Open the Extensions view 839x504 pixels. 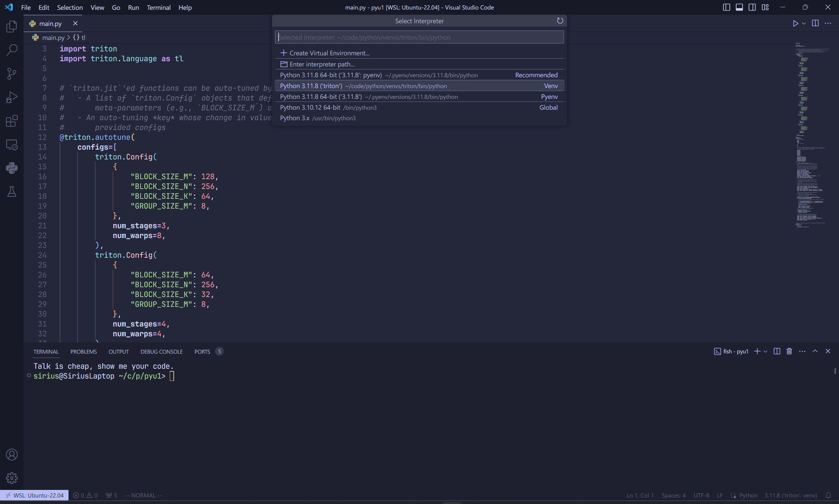(x=12, y=121)
